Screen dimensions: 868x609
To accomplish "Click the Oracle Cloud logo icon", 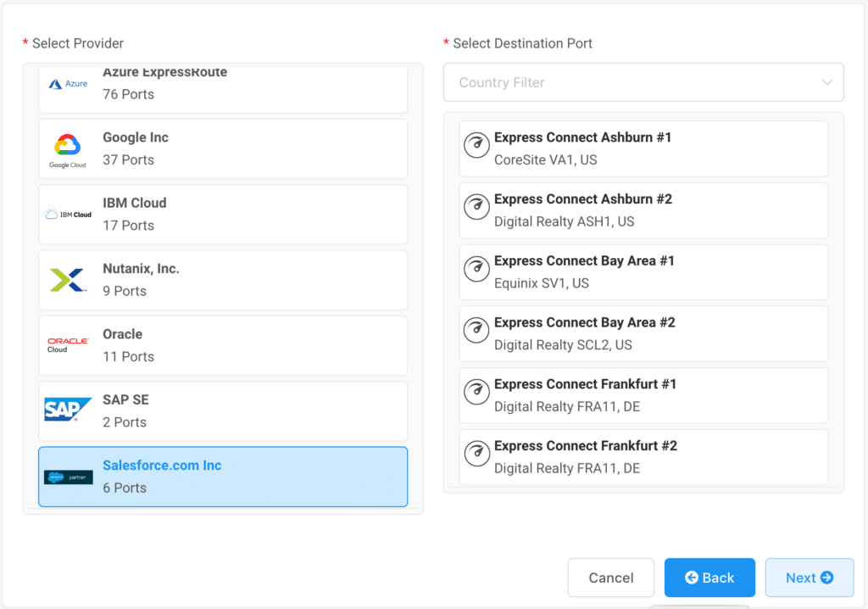I will [68, 344].
